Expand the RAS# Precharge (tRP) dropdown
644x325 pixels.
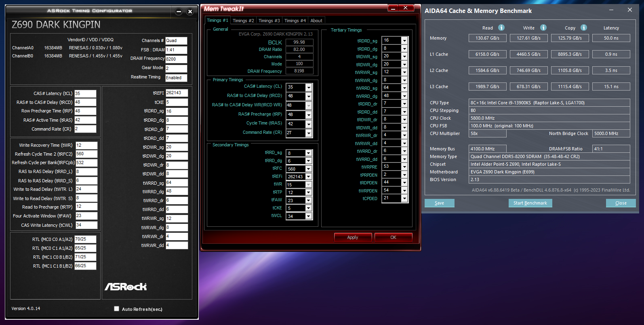click(309, 115)
